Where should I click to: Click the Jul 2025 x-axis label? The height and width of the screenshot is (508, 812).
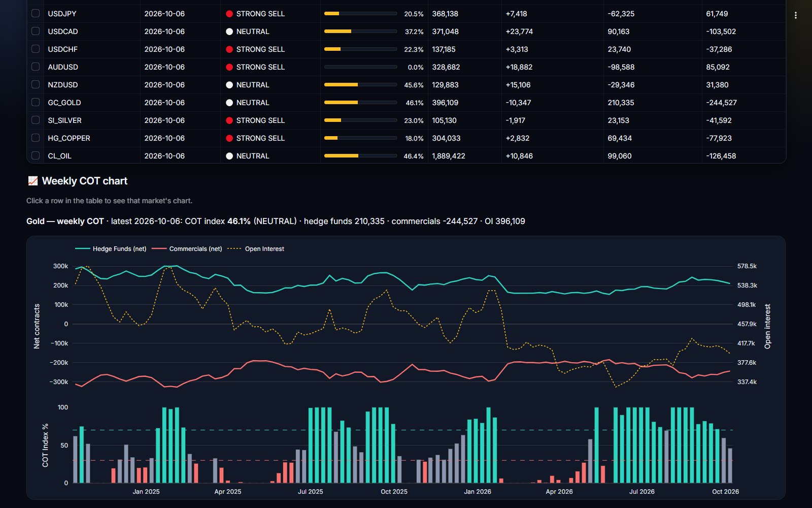coord(310,492)
